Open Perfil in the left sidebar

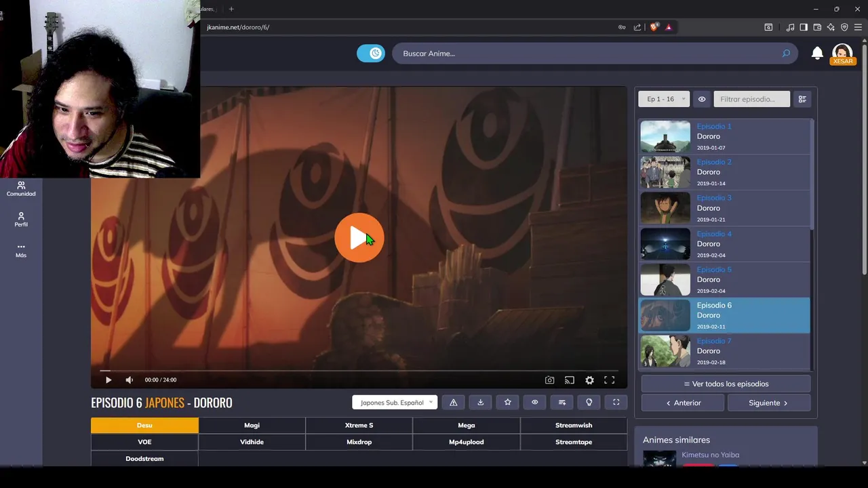coord(21,220)
